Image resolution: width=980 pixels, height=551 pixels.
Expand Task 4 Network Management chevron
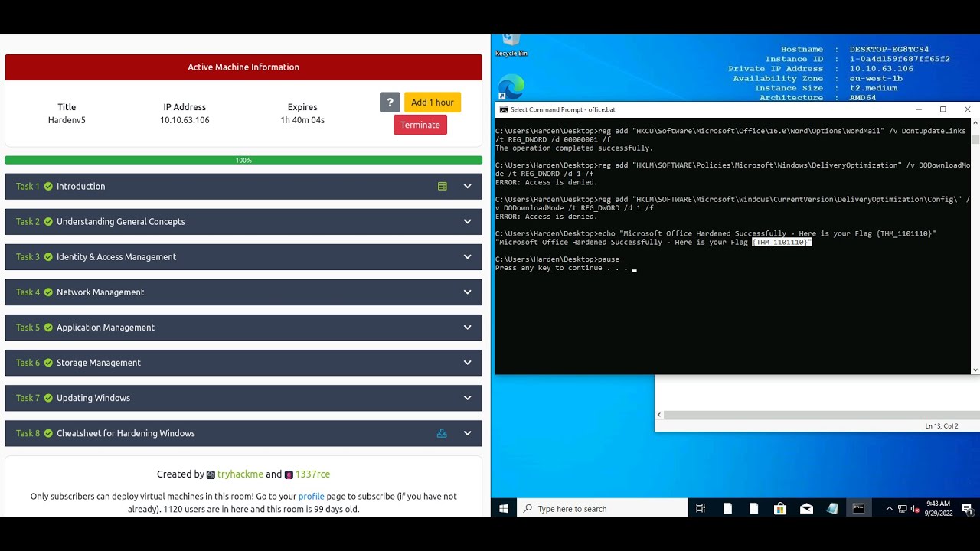click(467, 292)
